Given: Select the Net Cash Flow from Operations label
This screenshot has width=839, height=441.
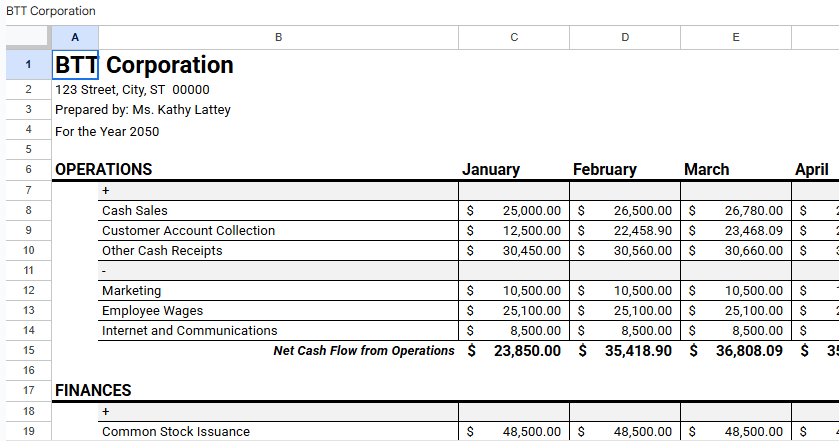Looking at the screenshot, I should (x=364, y=351).
